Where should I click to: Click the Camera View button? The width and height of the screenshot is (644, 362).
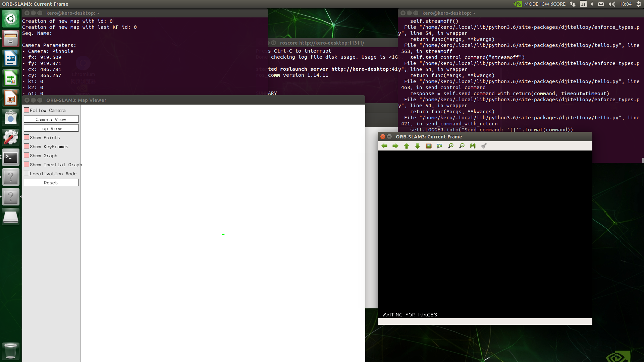pos(51,119)
